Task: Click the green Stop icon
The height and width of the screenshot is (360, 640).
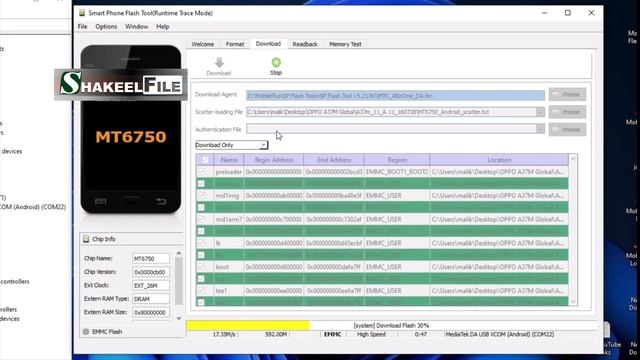Action: tap(276, 62)
